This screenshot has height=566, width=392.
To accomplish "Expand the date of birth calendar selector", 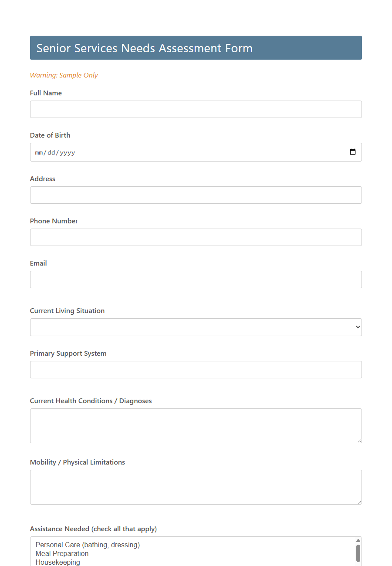I will click(352, 152).
